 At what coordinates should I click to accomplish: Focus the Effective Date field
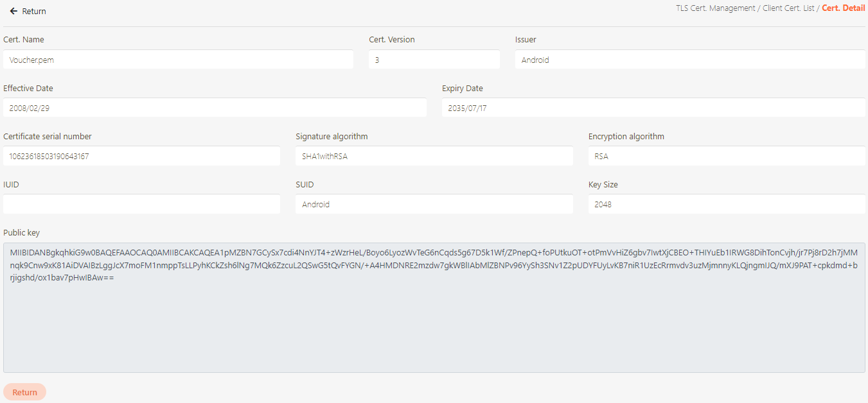click(215, 108)
